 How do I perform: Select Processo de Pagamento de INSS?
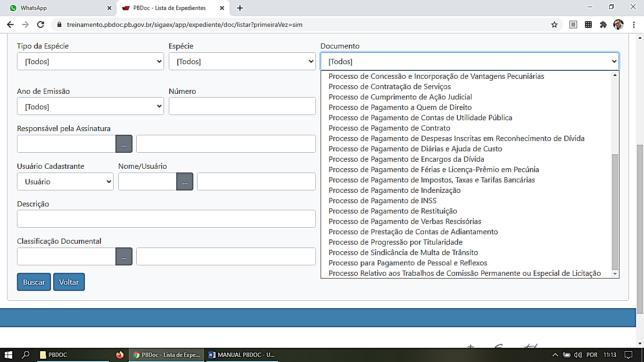[x=382, y=201]
